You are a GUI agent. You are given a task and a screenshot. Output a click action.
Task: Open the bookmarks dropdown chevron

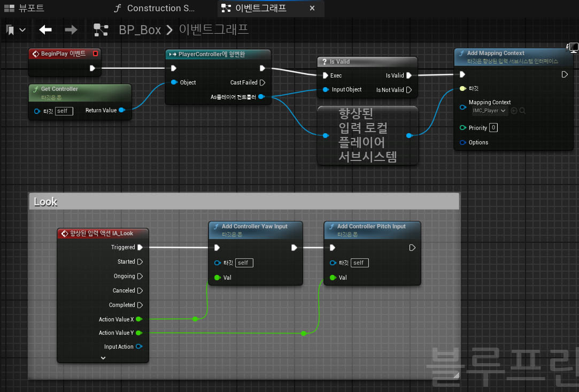coord(22,30)
